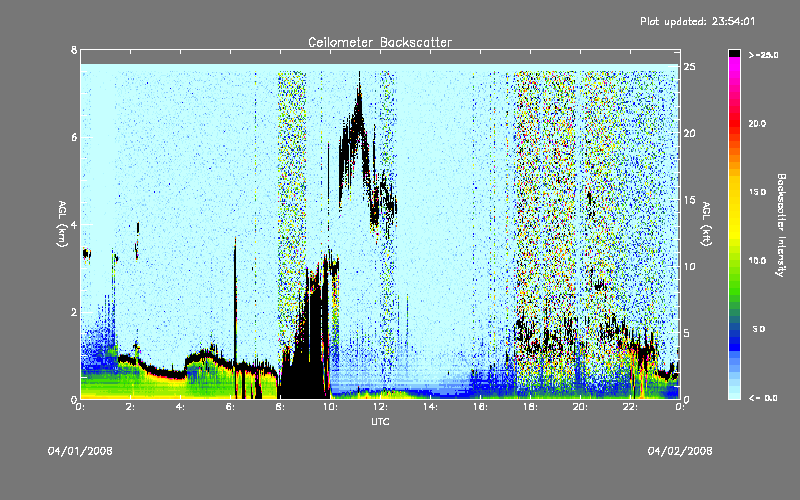Click the '14:' UTC hour tick
Screen dimensions: 800x500
click(430, 407)
